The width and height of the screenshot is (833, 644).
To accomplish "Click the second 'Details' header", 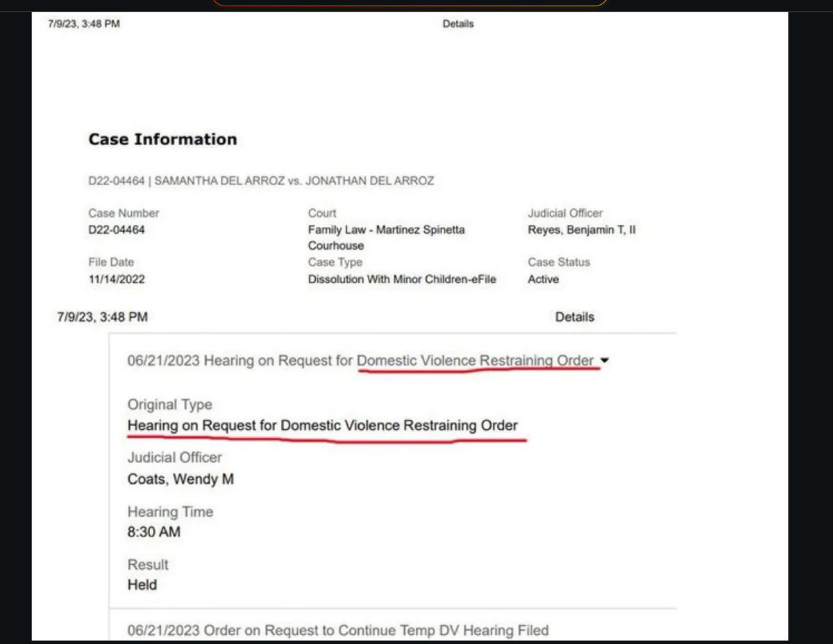I will [x=575, y=317].
